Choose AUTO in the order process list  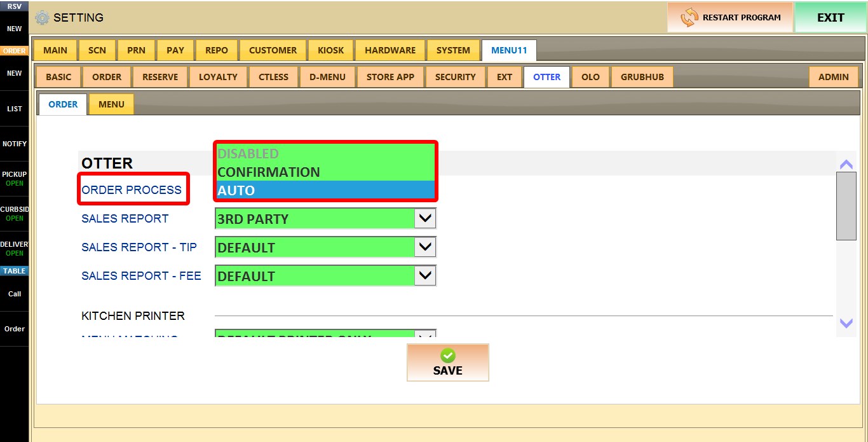click(326, 190)
